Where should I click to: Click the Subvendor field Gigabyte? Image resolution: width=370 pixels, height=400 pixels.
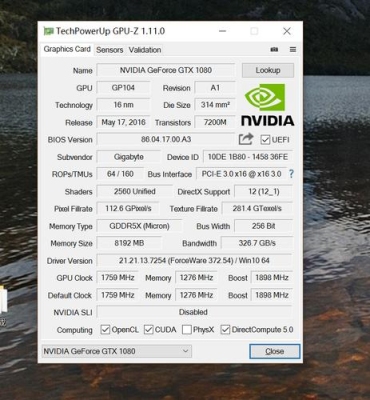(129, 157)
